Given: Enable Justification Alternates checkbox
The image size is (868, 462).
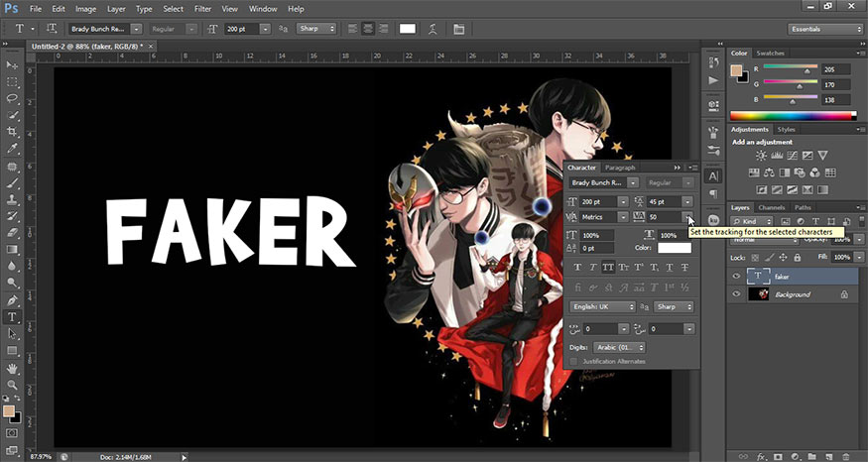Looking at the screenshot, I should pyautogui.click(x=573, y=361).
